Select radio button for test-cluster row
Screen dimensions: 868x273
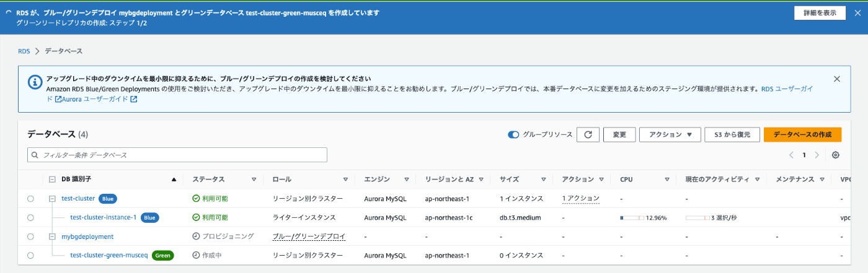click(x=30, y=199)
